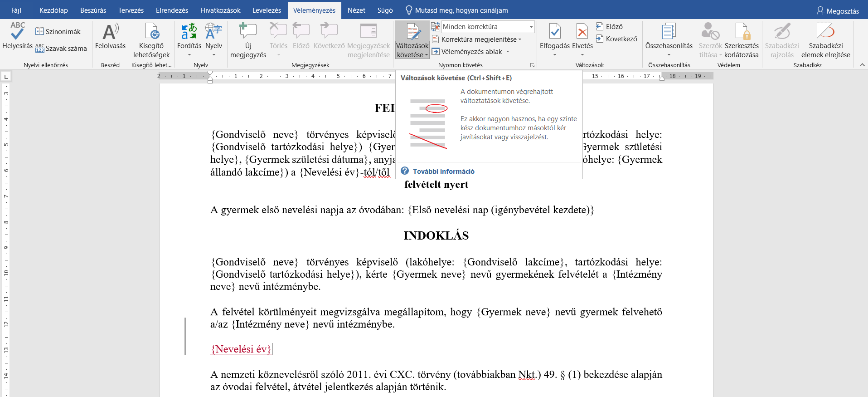The image size is (868, 397).
Task: Click Mutasd meg, hogyan csináljam search box
Action: 456,10
